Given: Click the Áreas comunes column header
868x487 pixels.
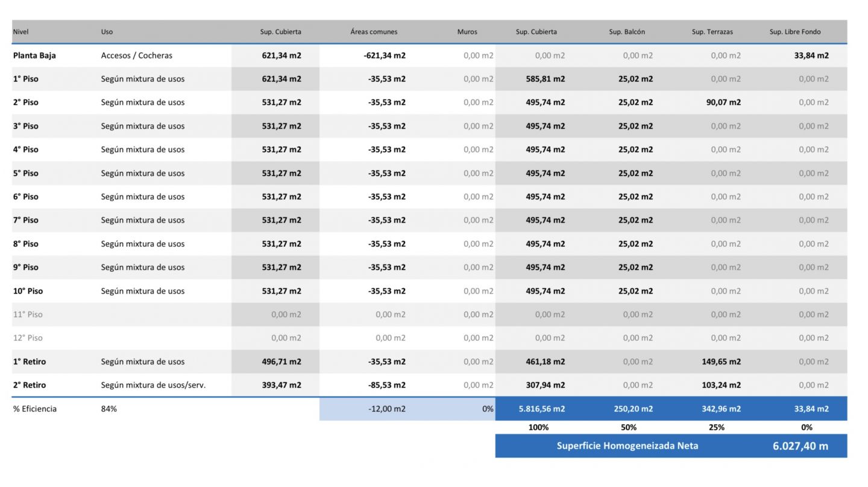Looking at the screenshot, I should click(374, 32).
